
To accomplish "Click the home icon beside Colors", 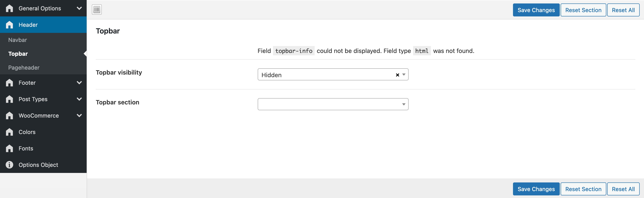I will pos(10,132).
